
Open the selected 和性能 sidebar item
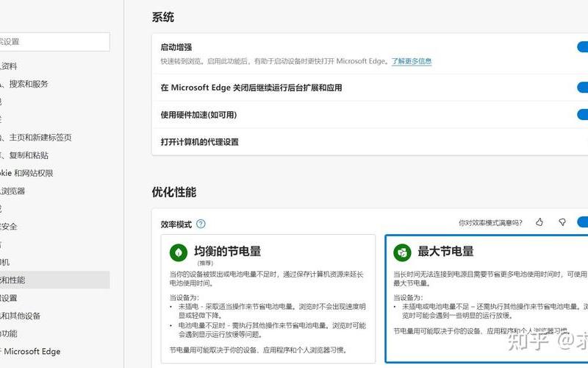pos(54,280)
